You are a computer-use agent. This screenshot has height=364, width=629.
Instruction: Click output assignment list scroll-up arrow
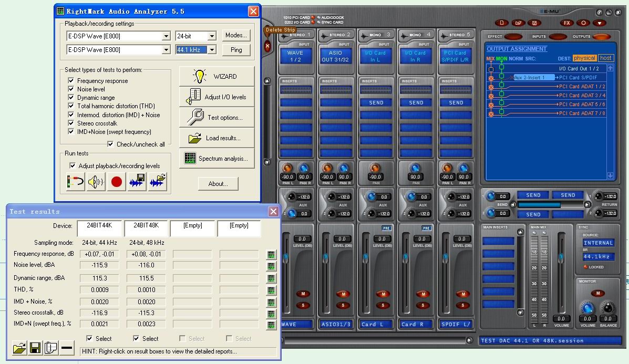point(610,68)
